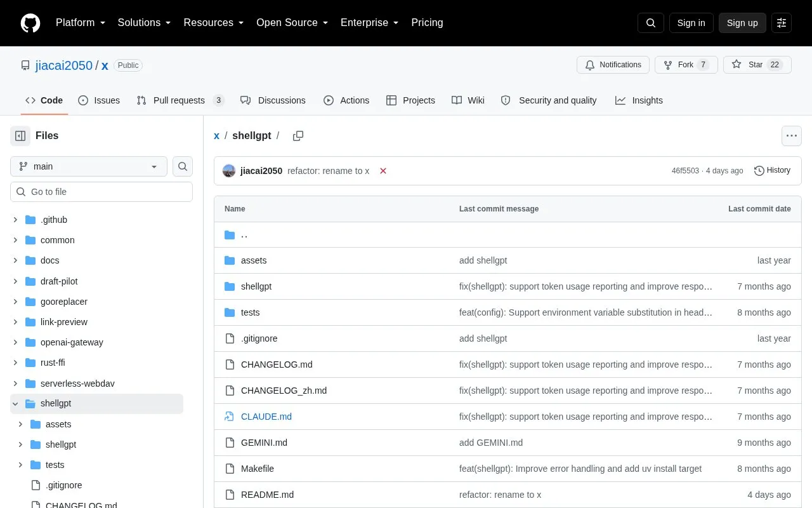Click jiacai2050's avatar in the commit bar

tap(229, 171)
